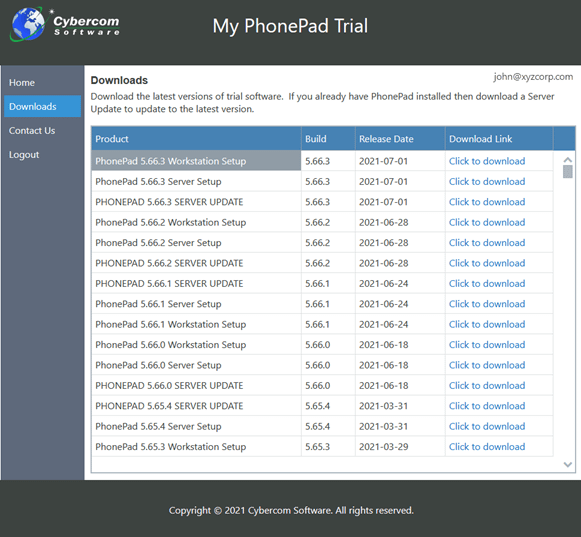Select Downloads in the sidebar
Screen dimensions: 581x537
[43, 106]
